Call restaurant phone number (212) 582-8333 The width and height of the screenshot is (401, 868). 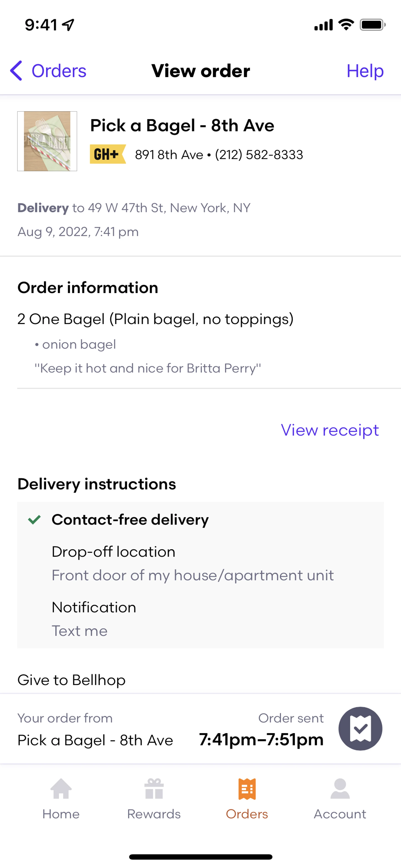tap(259, 155)
